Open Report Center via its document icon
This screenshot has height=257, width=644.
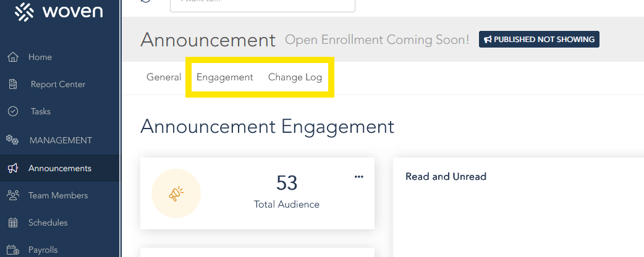pos(12,85)
